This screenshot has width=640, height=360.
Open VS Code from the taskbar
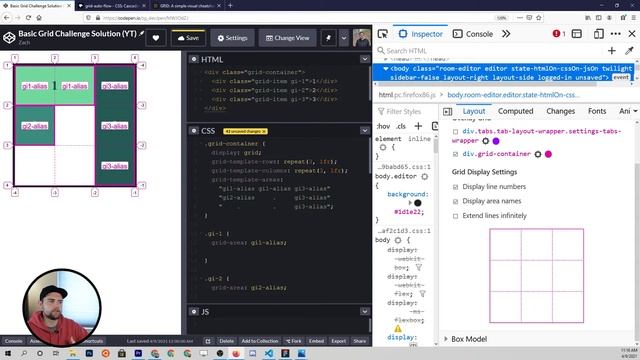pyautogui.click(x=269, y=353)
